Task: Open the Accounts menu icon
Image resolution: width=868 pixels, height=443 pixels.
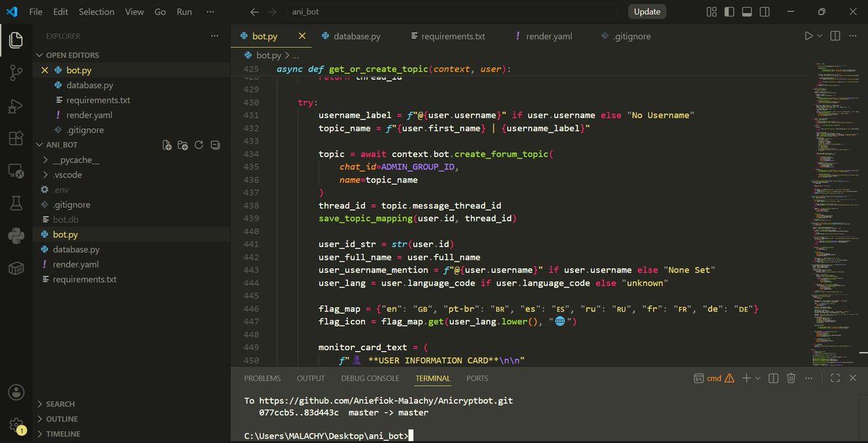Action: 16,392
